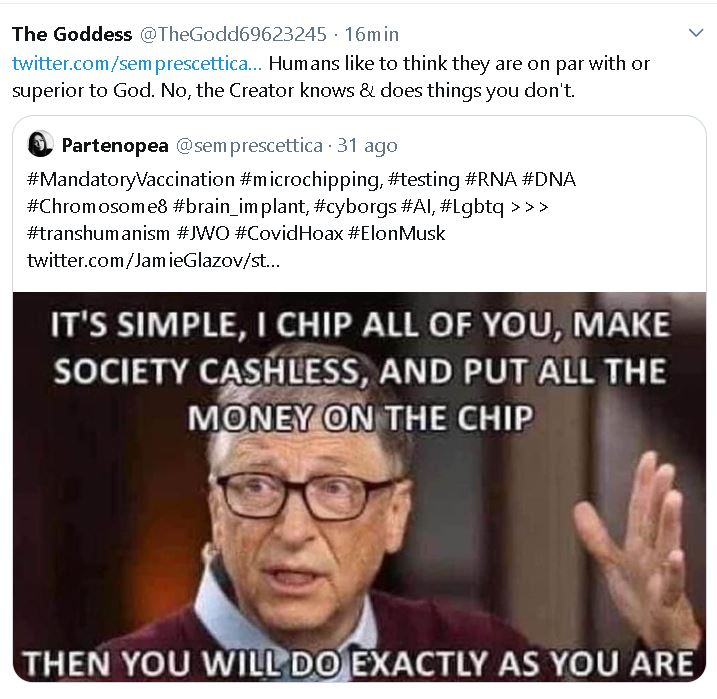
Task: Open the 31 ago timestamp
Action: 367,145
